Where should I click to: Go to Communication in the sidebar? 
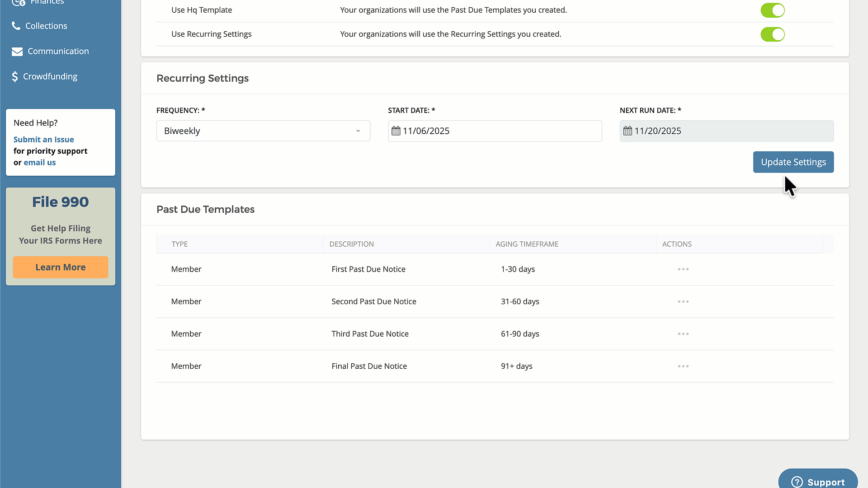click(x=58, y=52)
